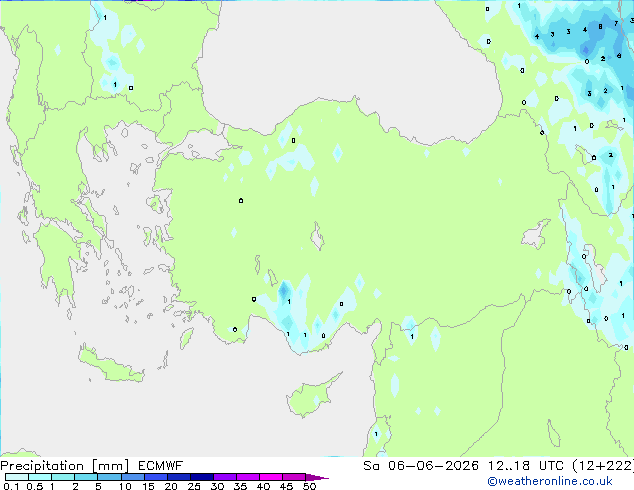Click legend value '10'
Screen dimensions: 634x490
[x=125, y=486]
